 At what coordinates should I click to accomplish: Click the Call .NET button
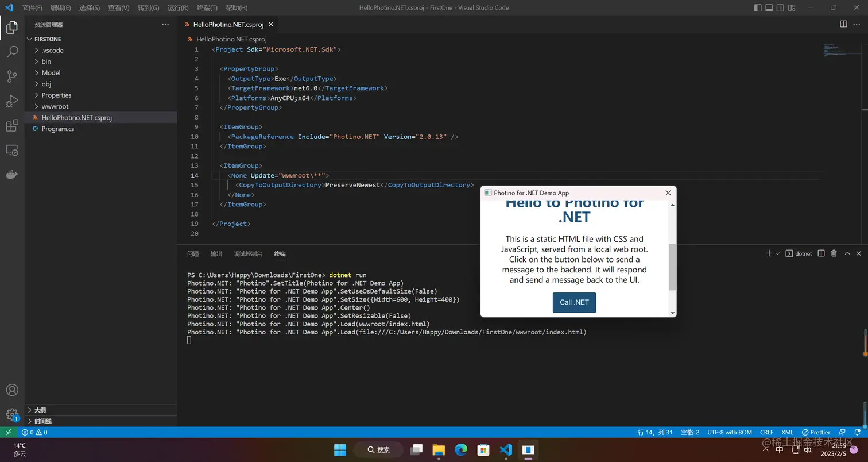pos(574,302)
